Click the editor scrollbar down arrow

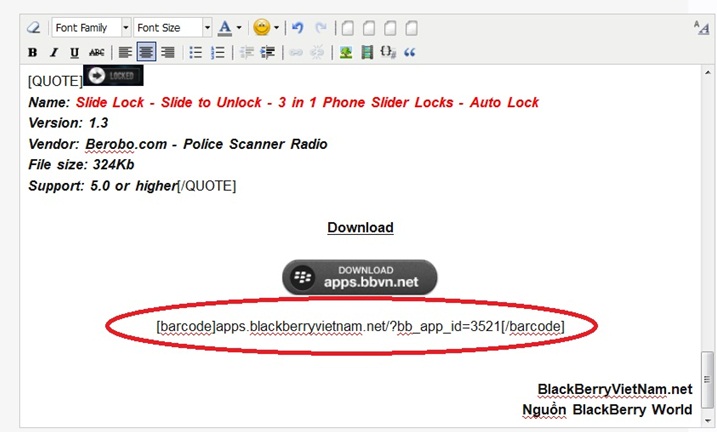(707, 421)
